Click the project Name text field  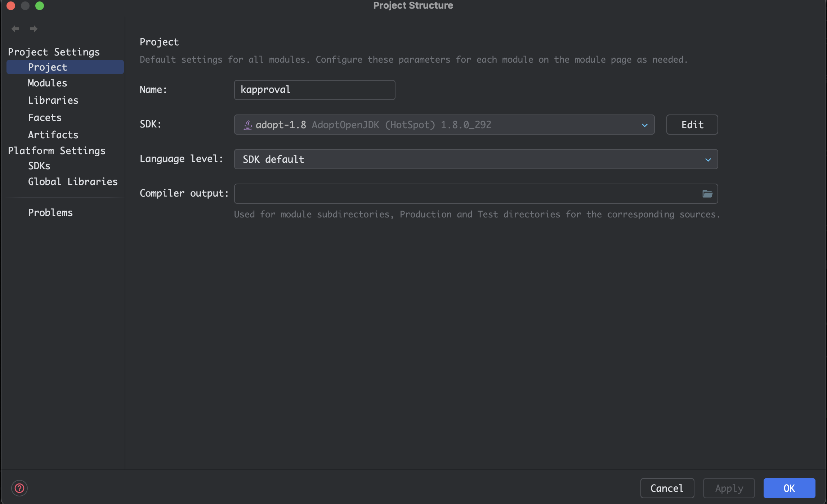(314, 90)
